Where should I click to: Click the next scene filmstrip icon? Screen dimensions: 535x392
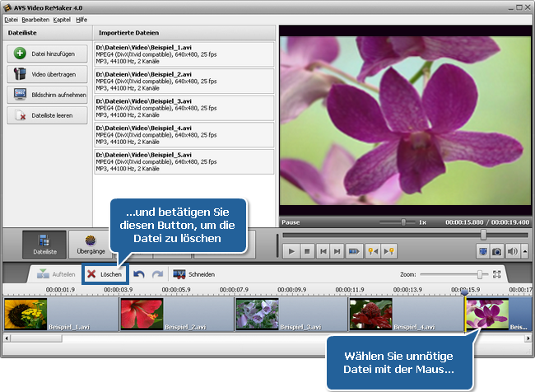354,251
